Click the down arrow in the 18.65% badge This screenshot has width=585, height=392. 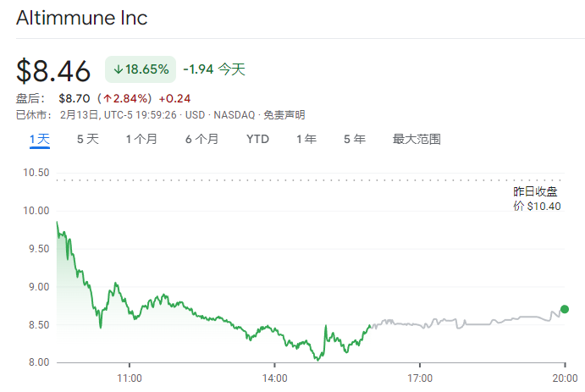point(119,69)
